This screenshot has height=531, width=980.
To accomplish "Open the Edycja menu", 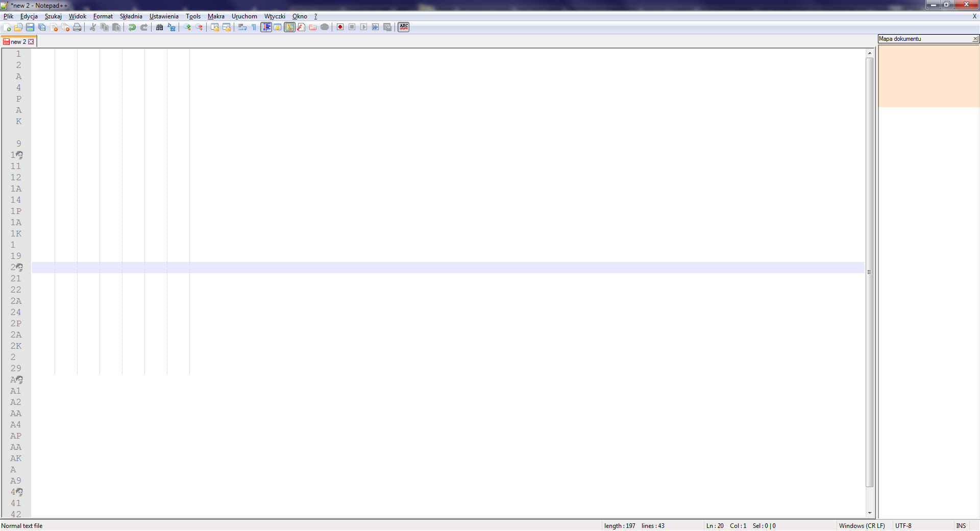I will point(29,16).
